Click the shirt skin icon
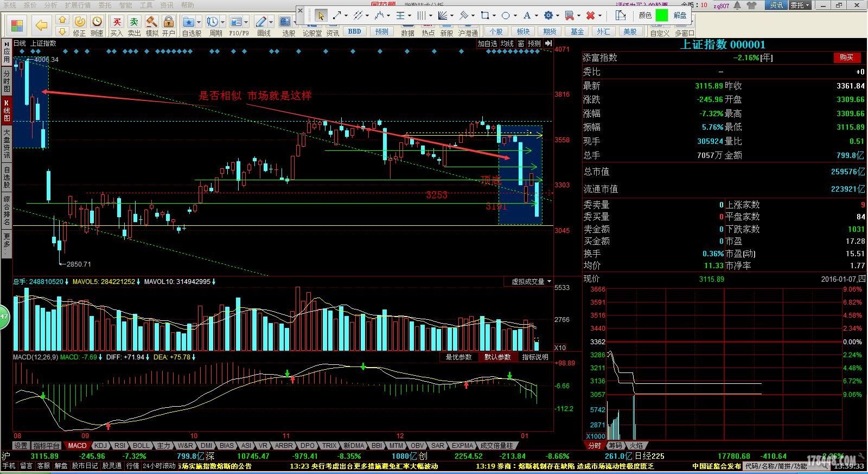 (751, 5)
